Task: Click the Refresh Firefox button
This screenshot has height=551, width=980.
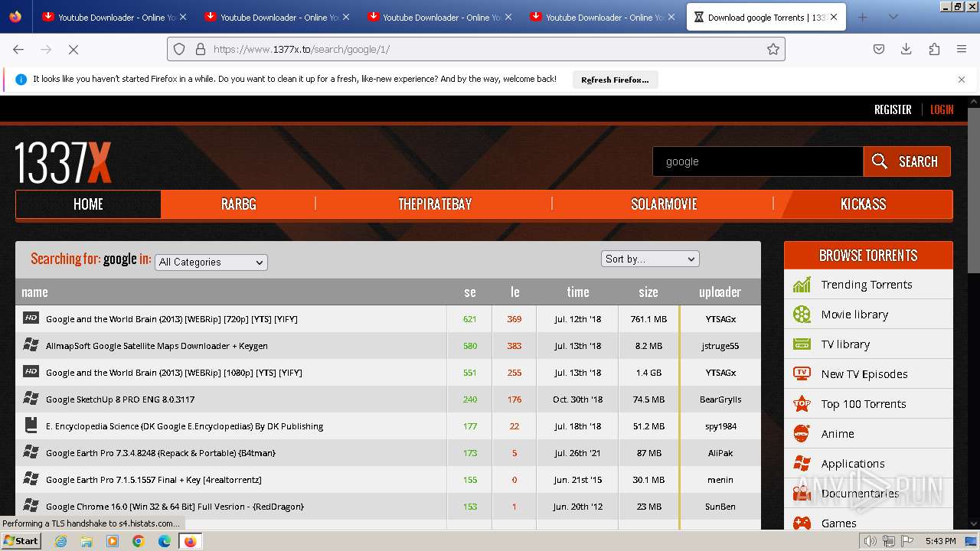Action: coord(615,80)
